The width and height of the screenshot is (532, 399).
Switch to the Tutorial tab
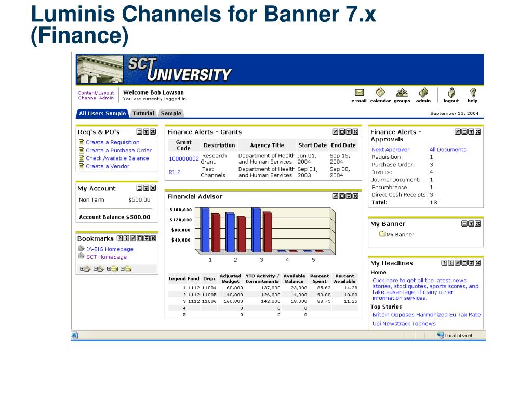coord(143,113)
